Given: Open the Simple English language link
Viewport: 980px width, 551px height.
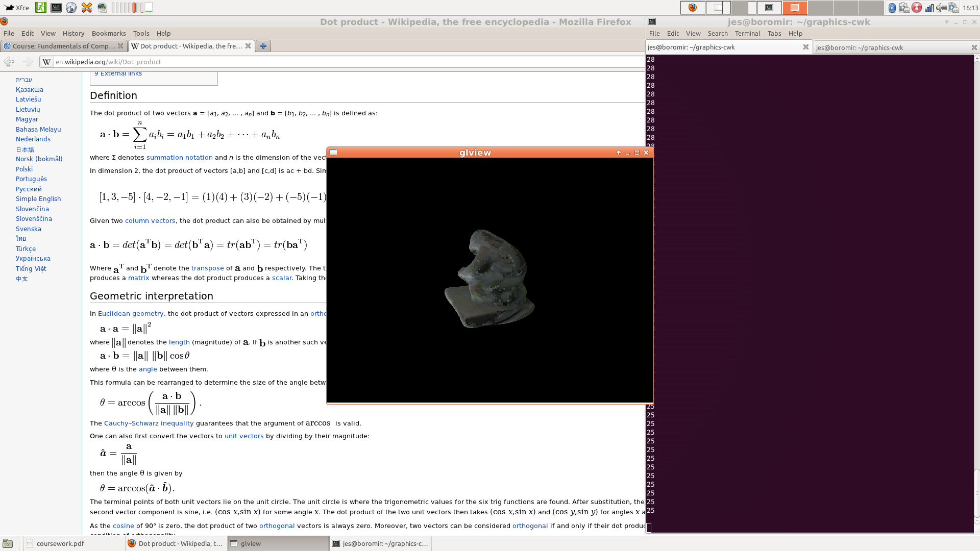Looking at the screenshot, I should tap(38, 198).
